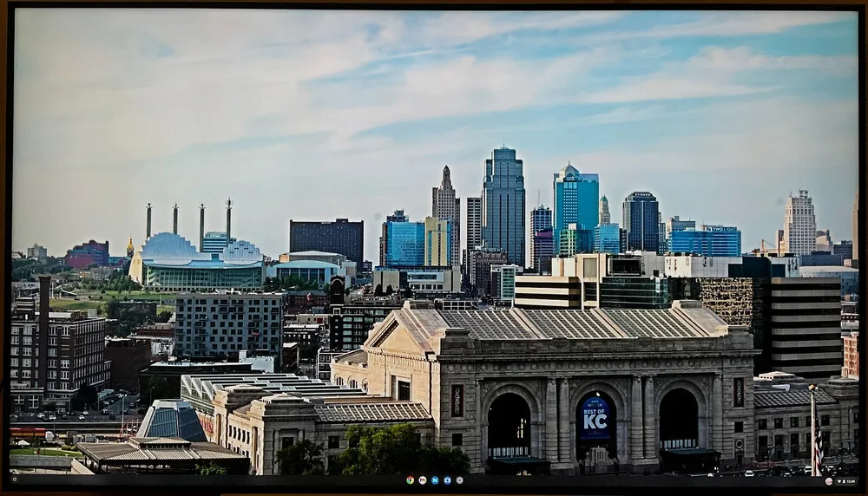Open the avatar icon in the shelf tray
The image size is (868, 496).
click(x=829, y=481)
